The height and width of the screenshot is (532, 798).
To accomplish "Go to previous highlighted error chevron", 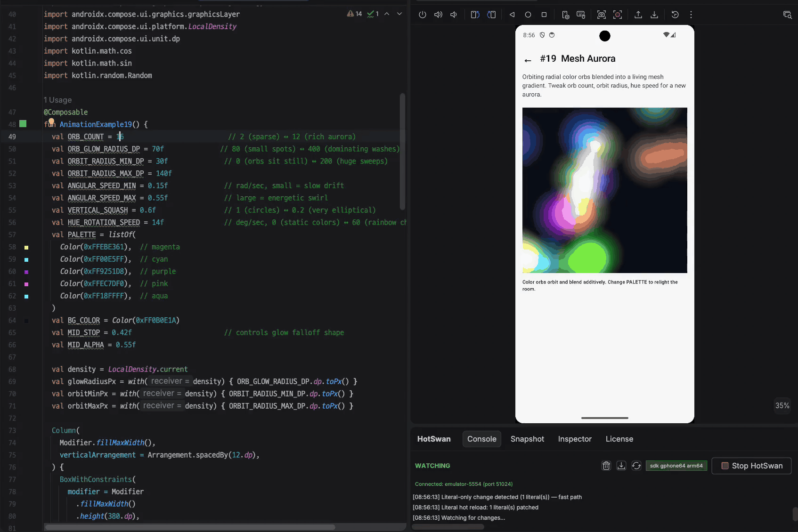I will click(x=387, y=14).
